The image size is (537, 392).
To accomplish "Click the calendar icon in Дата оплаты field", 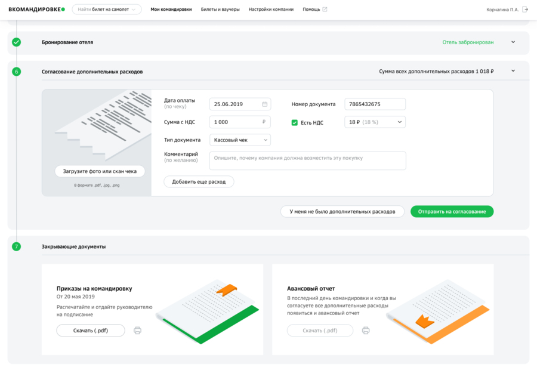I will [x=265, y=104].
